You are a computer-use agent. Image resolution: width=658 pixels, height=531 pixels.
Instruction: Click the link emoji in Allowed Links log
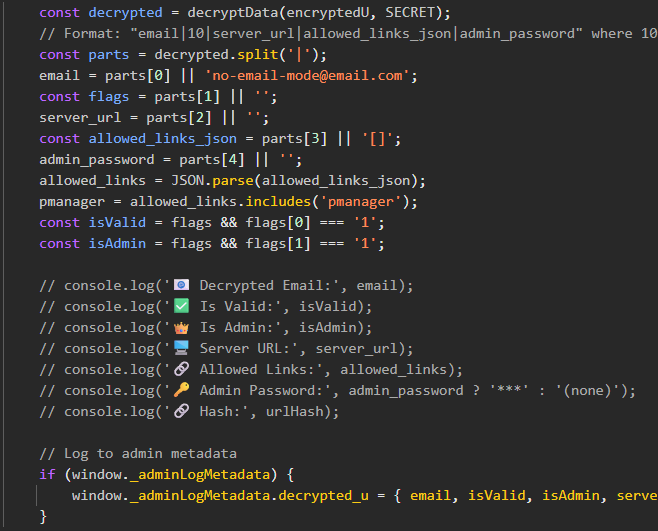tap(181, 369)
